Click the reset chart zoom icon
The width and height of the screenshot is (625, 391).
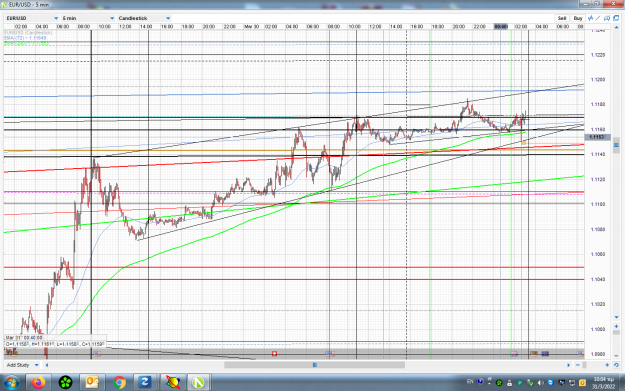tap(616, 365)
